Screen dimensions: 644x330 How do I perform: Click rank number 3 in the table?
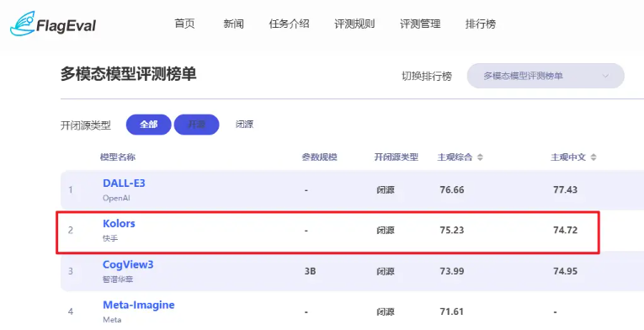71,271
